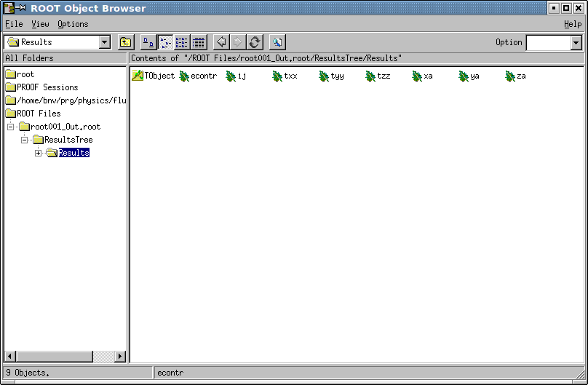This screenshot has width=588, height=385.
Task: Select root001_Out.root in tree
Action: pos(60,127)
